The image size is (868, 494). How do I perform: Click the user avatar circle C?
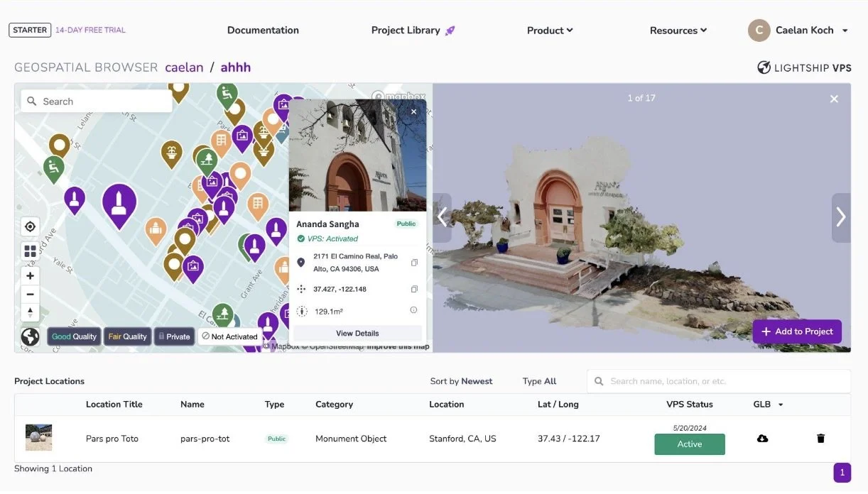pyautogui.click(x=759, y=31)
